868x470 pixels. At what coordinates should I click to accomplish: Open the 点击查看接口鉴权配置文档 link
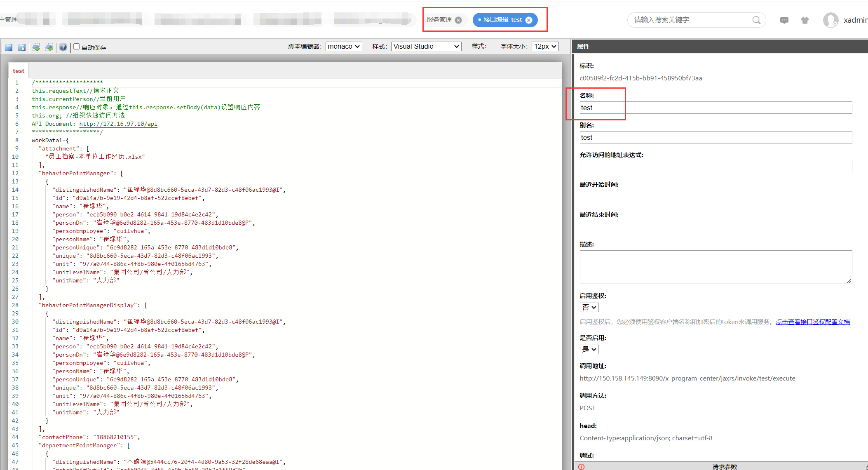pyautogui.click(x=812, y=322)
